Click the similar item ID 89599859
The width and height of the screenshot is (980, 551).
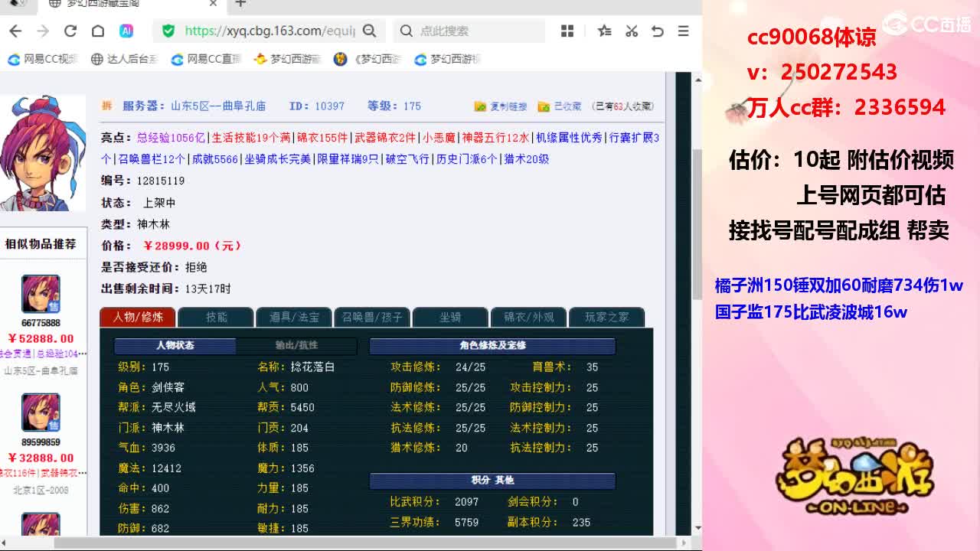pos(41,442)
